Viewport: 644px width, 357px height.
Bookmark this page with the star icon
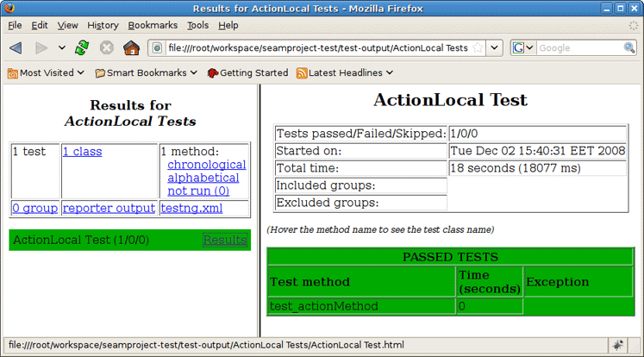pyautogui.click(x=478, y=47)
